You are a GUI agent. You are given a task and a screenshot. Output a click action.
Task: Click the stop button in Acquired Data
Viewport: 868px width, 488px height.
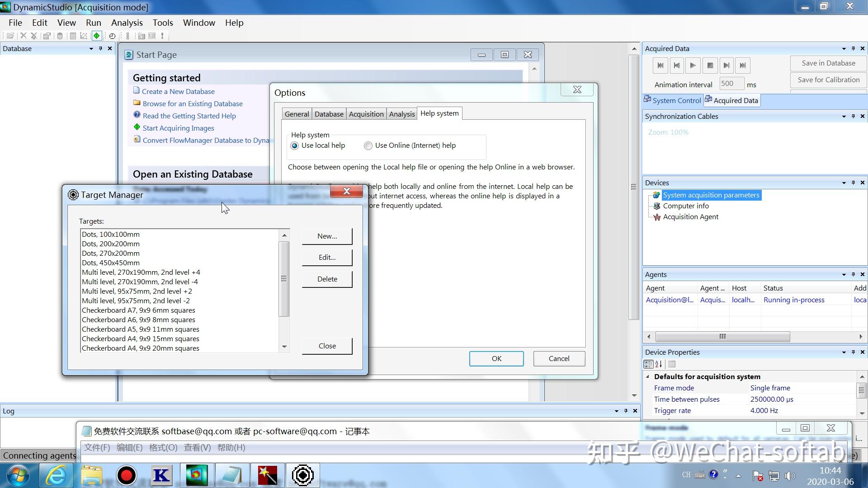(x=710, y=66)
